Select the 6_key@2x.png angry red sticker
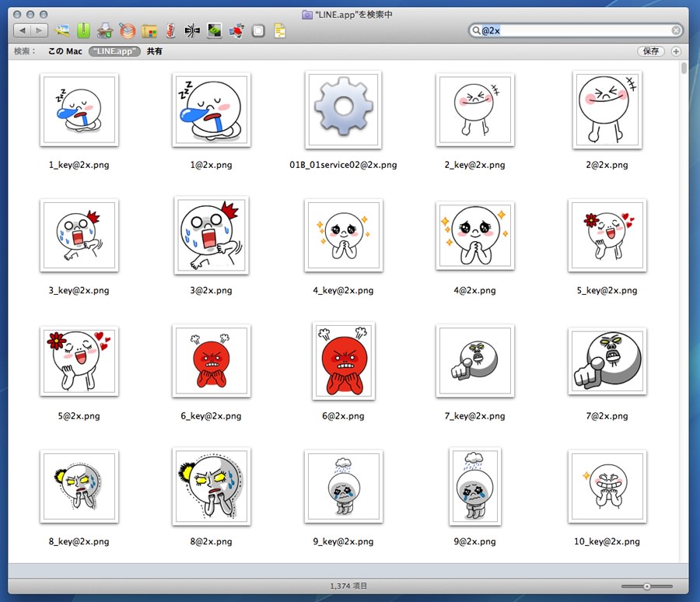The width and height of the screenshot is (700, 602). (x=211, y=362)
